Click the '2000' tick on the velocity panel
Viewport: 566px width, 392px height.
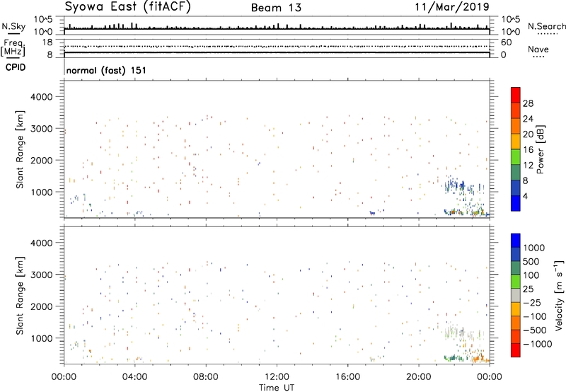(42, 306)
